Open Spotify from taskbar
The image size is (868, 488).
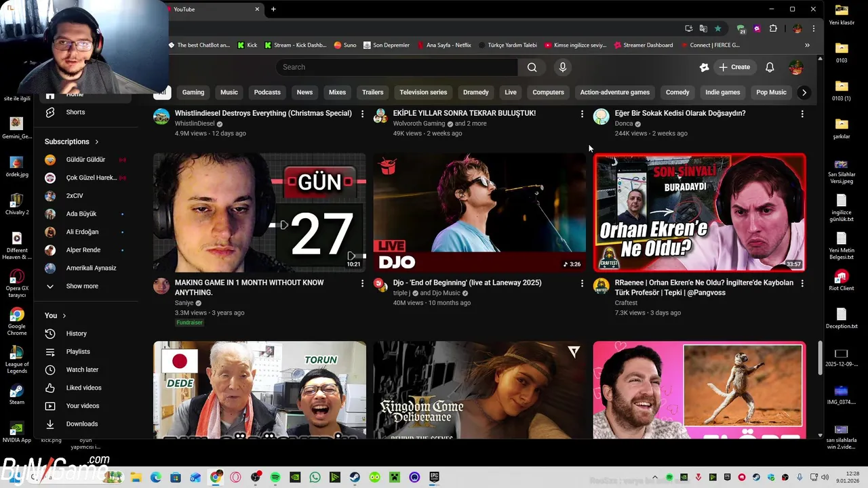click(x=275, y=477)
